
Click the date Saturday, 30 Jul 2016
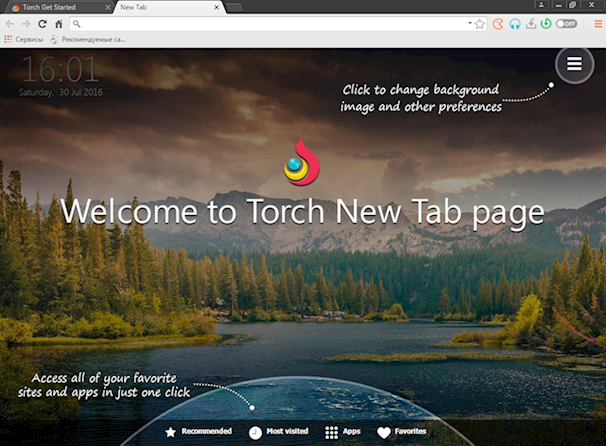pos(61,92)
